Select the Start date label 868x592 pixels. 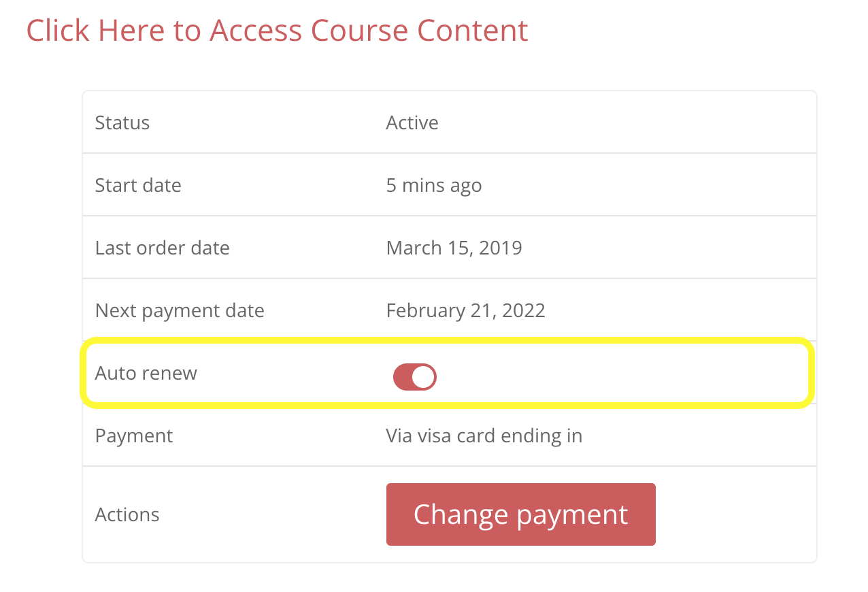[x=138, y=185]
